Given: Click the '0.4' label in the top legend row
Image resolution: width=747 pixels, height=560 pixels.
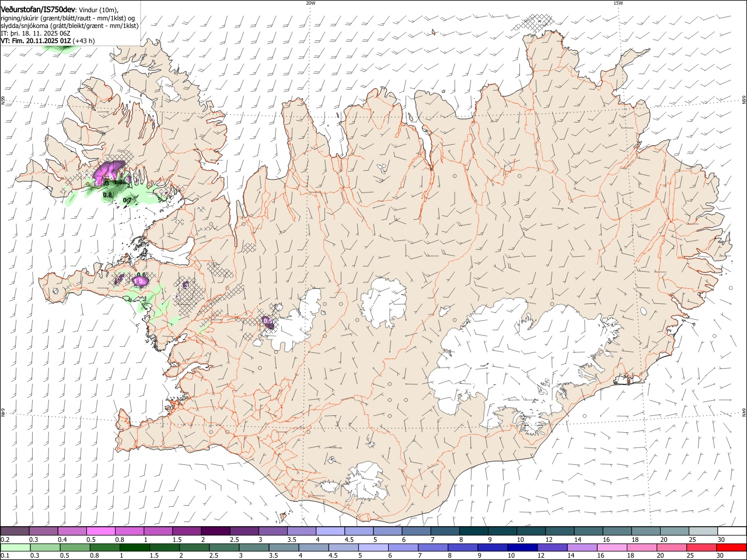Looking at the screenshot, I should click(x=62, y=540).
